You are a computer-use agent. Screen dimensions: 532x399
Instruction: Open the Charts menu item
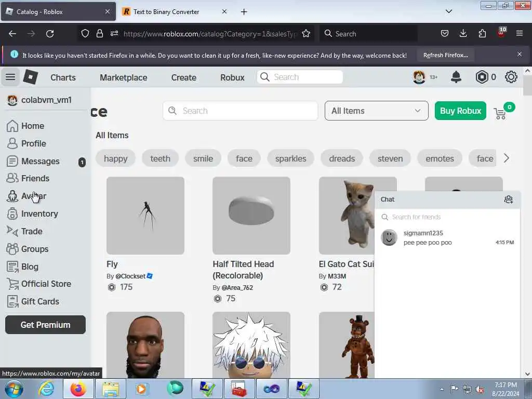(63, 77)
